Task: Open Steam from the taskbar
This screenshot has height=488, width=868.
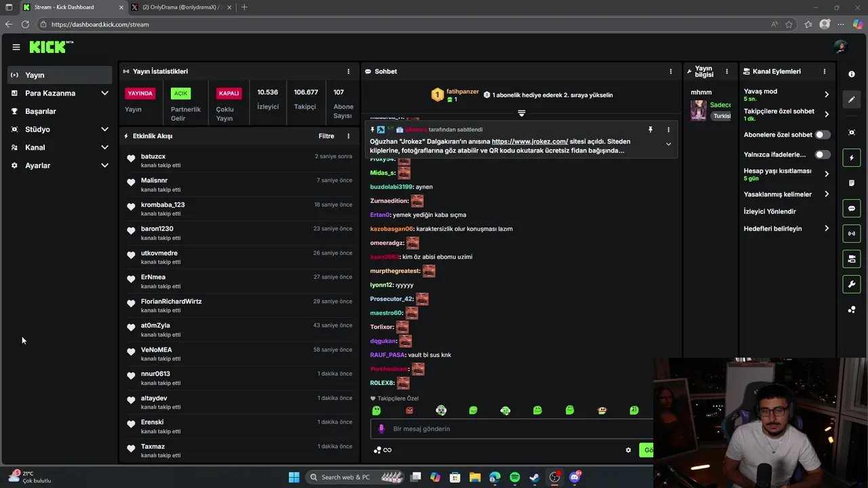Action: click(534, 477)
